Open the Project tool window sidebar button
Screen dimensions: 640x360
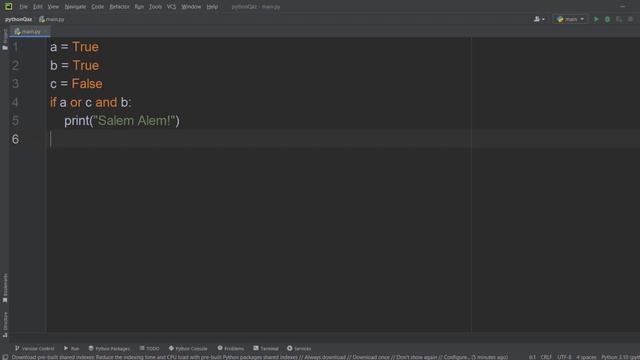point(5,39)
